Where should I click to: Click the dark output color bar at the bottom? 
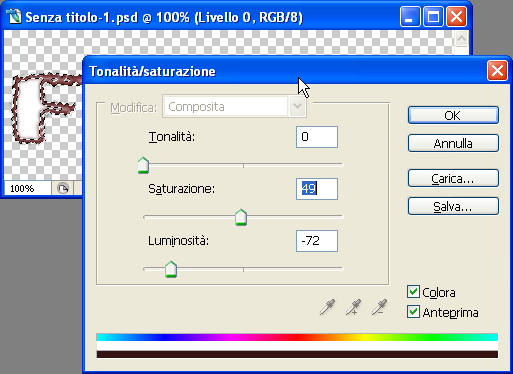[297, 354]
